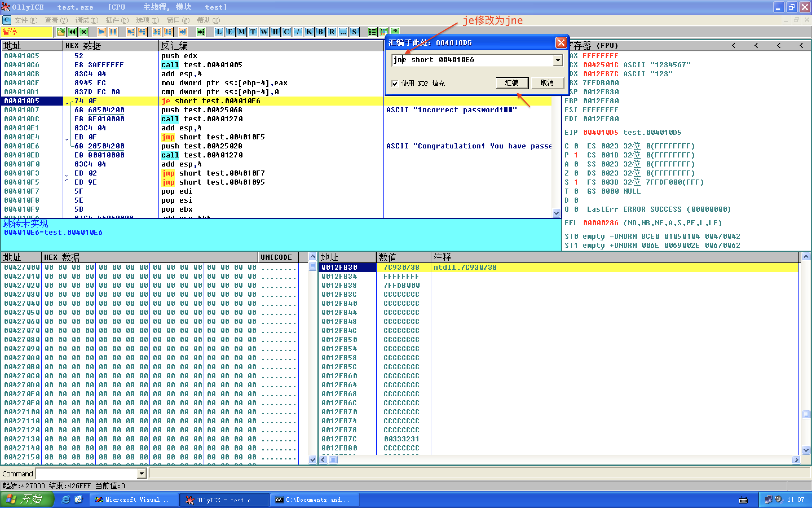Open the 窗口(W) menu

(x=178, y=20)
